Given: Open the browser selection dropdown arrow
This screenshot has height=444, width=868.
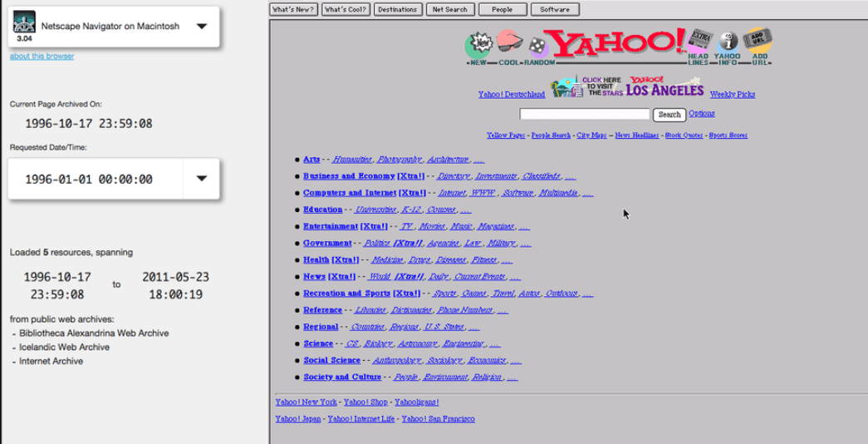Looking at the screenshot, I should (202, 26).
